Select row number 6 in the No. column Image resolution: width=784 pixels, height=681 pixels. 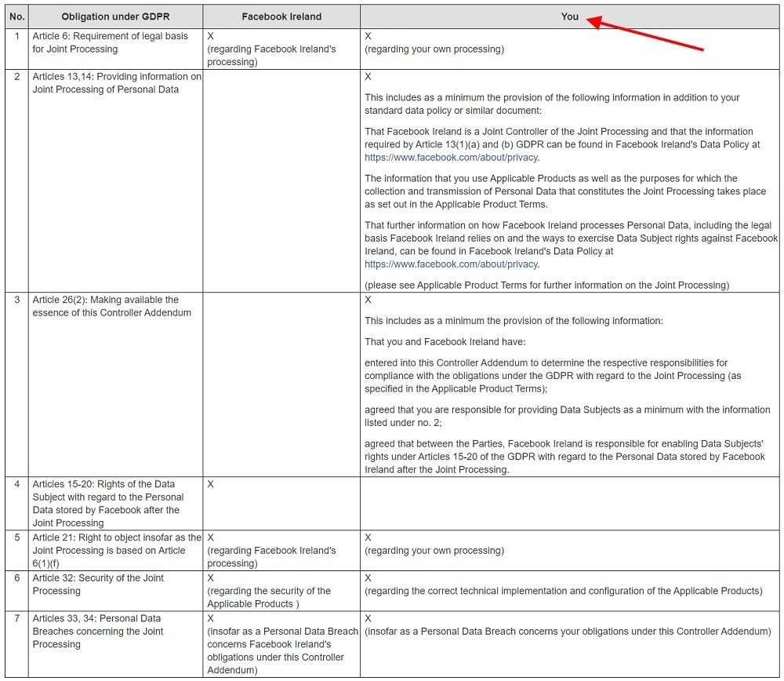[x=17, y=578]
